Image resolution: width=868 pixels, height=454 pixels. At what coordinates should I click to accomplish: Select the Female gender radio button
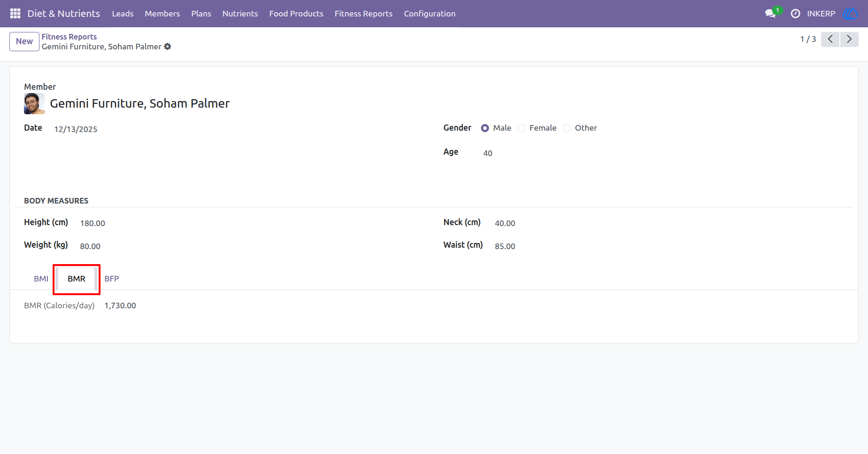[521, 128]
